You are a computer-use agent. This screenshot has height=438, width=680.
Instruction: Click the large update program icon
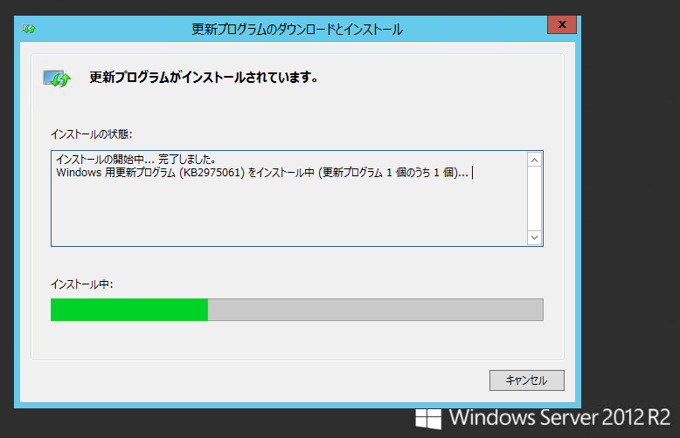tap(56, 78)
